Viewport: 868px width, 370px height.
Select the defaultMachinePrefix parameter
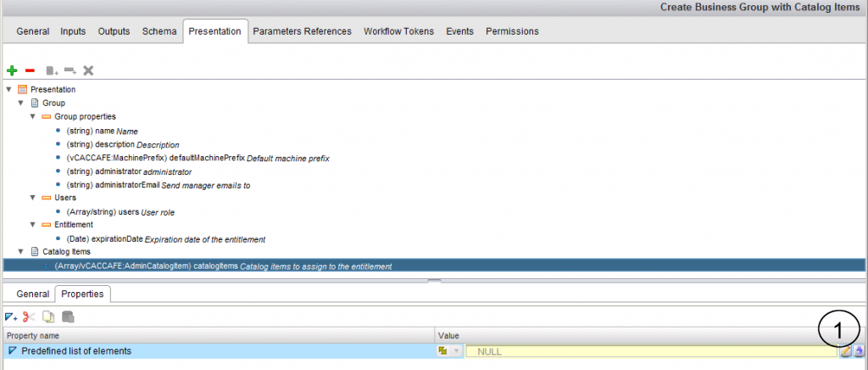[197, 157]
